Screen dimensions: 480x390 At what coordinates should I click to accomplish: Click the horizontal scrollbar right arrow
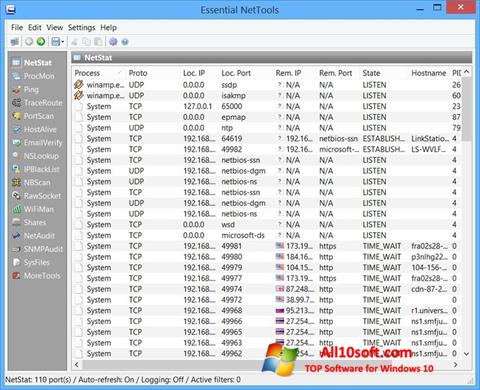pyautogui.click(x=455, y=364)
